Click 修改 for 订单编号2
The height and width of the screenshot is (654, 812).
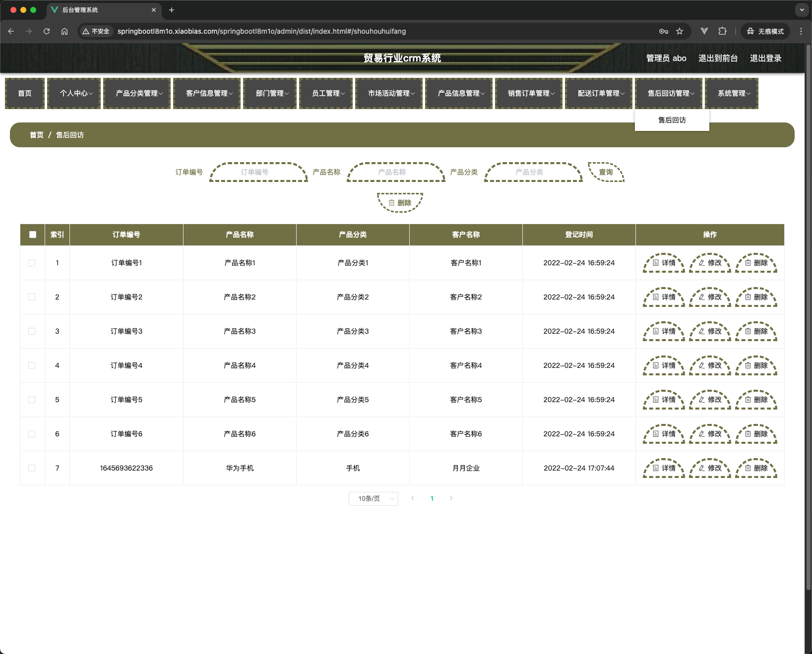(x=710, y=297)
